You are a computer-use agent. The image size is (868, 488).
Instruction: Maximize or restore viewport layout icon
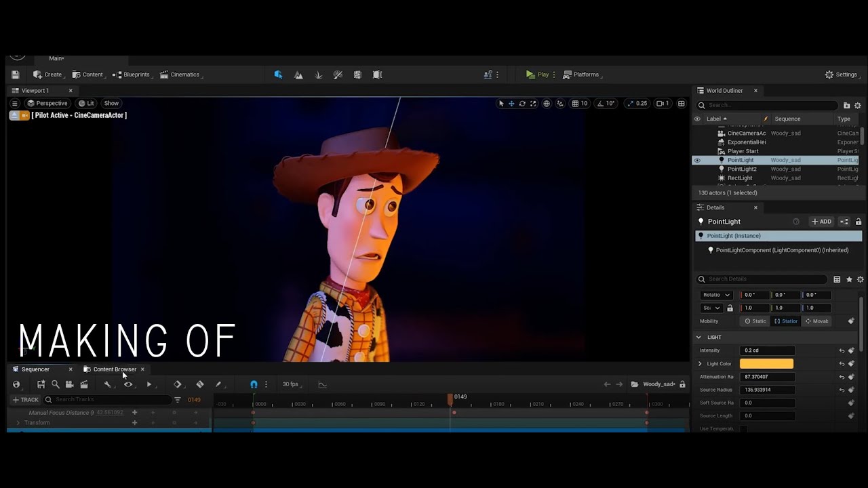pyautogui.click(x=682, y=104)
